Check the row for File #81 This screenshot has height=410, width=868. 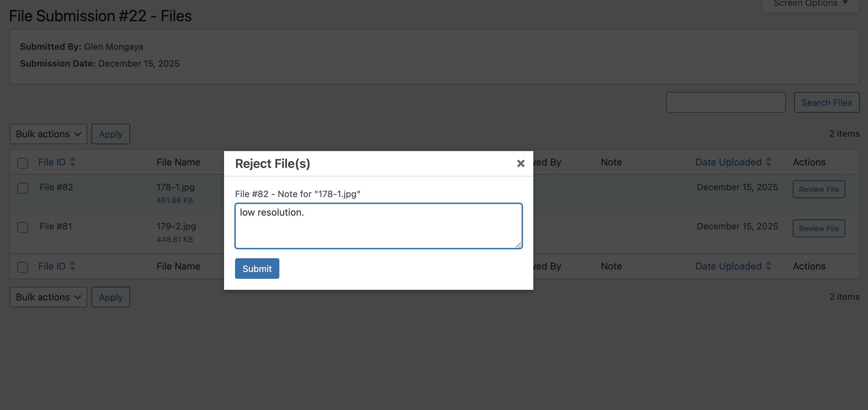pos(22,227)
